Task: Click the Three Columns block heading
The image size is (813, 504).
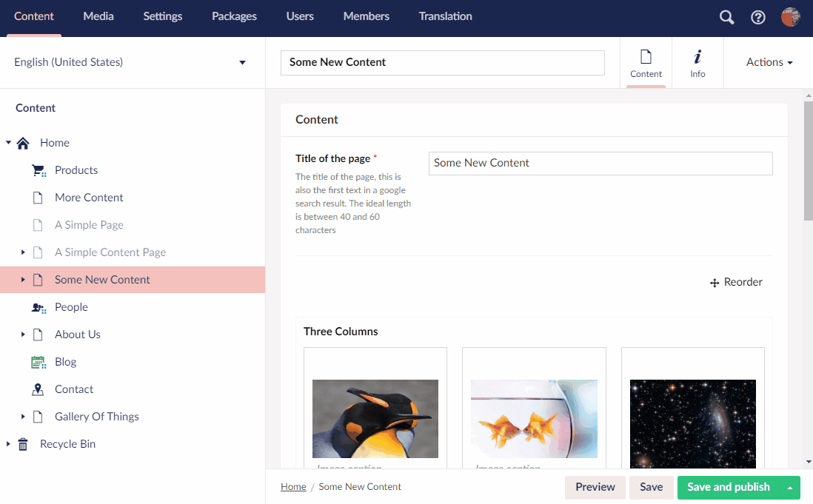Action: tap(341, 332)
